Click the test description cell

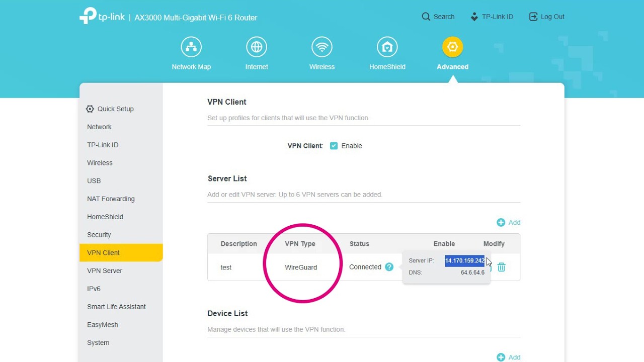point(226,267)
